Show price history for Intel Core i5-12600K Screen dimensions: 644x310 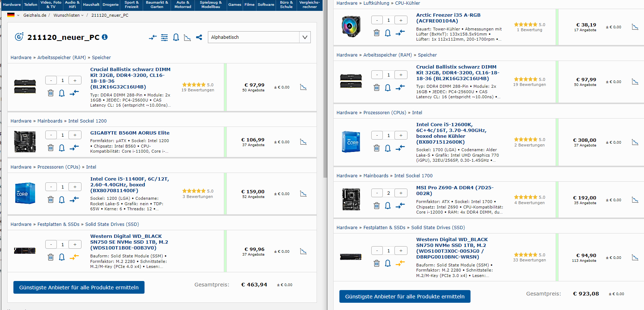[x=635, y=142]
